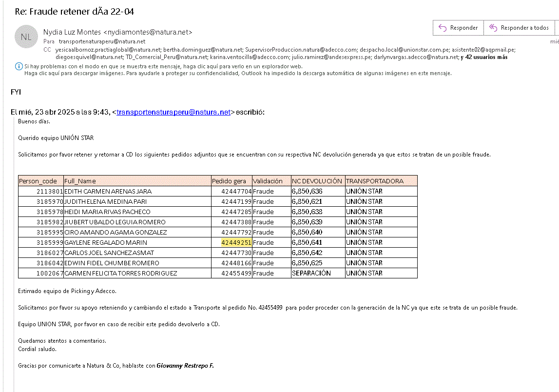The height and width of the screenshot is (392, 559).
Task: Click the SEPARACIÓN cell in the table
Action: click(318, 273)
